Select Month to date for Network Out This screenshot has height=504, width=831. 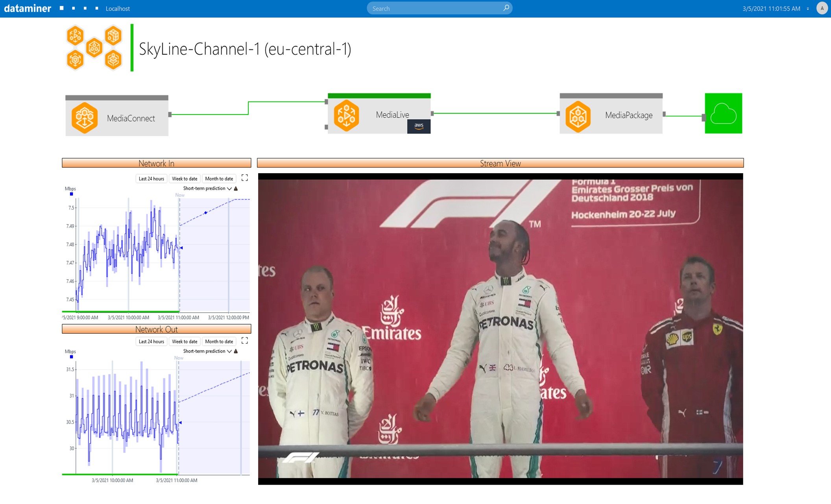(x=219, y=342)
